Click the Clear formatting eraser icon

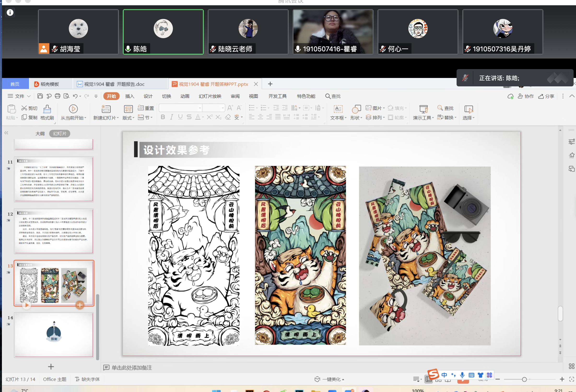point(228,117)
